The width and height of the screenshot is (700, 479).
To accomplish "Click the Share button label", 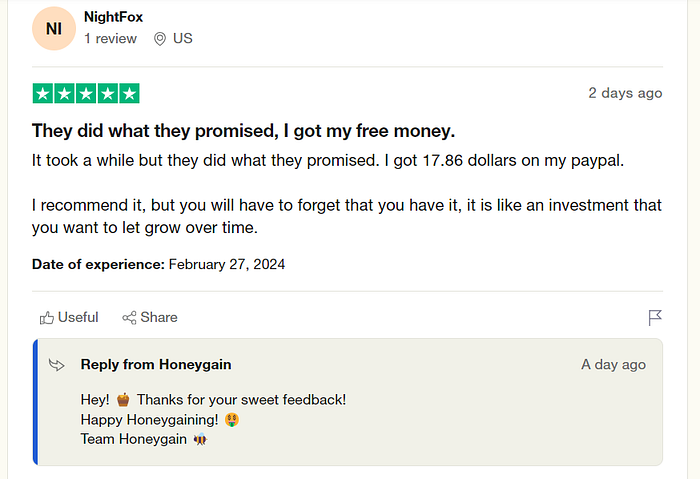I will tap(159, 317).
